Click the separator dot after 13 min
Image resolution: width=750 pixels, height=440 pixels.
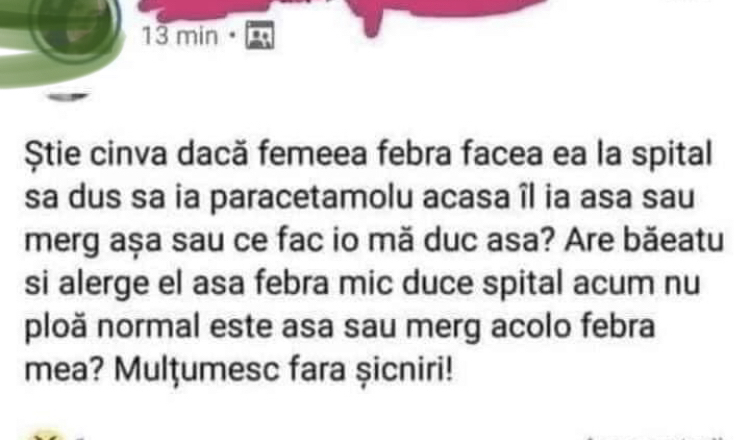click(232, 35)
